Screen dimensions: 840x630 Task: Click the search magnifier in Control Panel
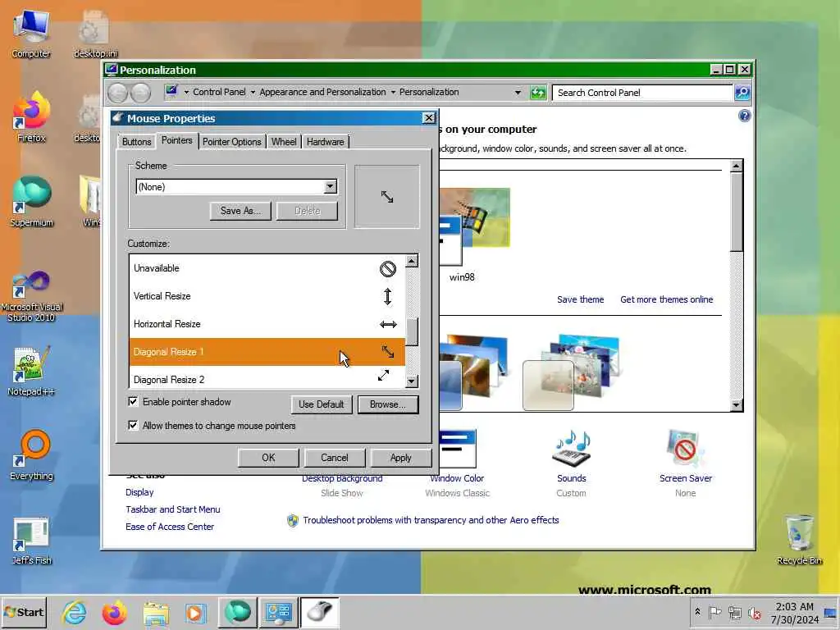(742, 93)
